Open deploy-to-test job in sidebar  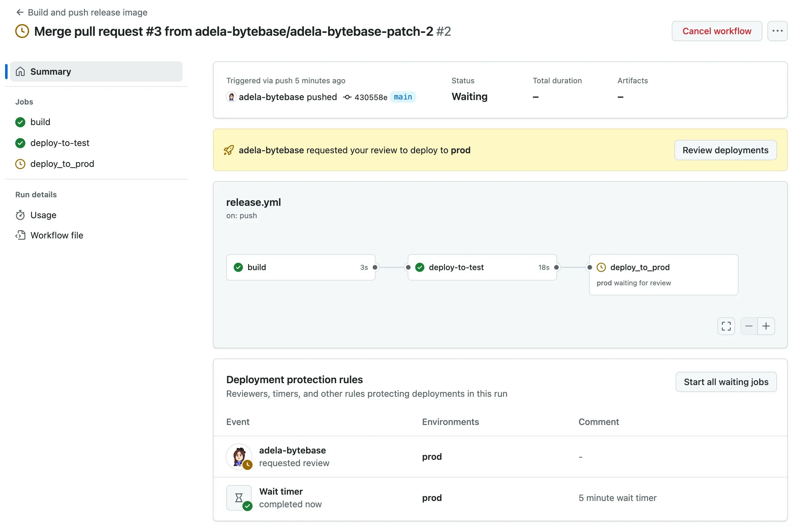tap(59, 143)
